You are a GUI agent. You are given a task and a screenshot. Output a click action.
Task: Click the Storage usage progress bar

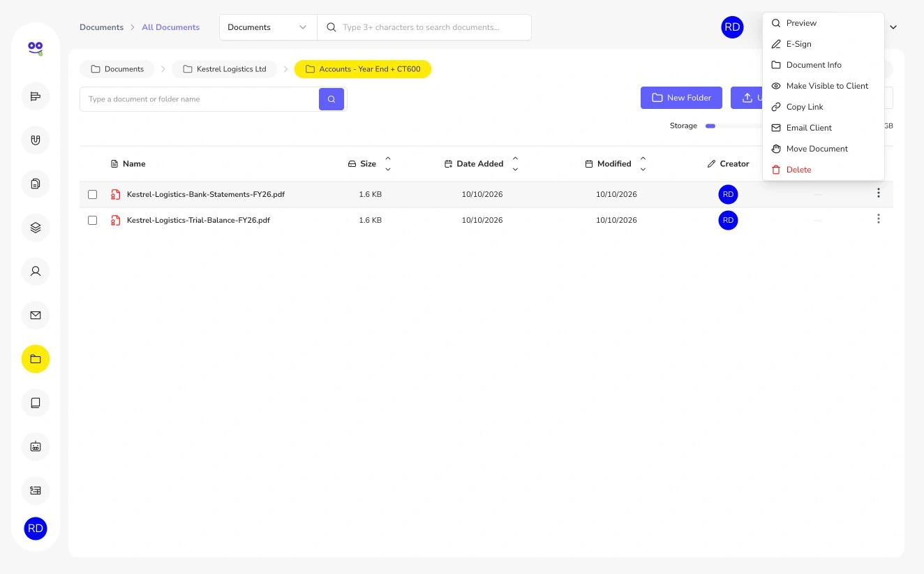click(734, 126)
